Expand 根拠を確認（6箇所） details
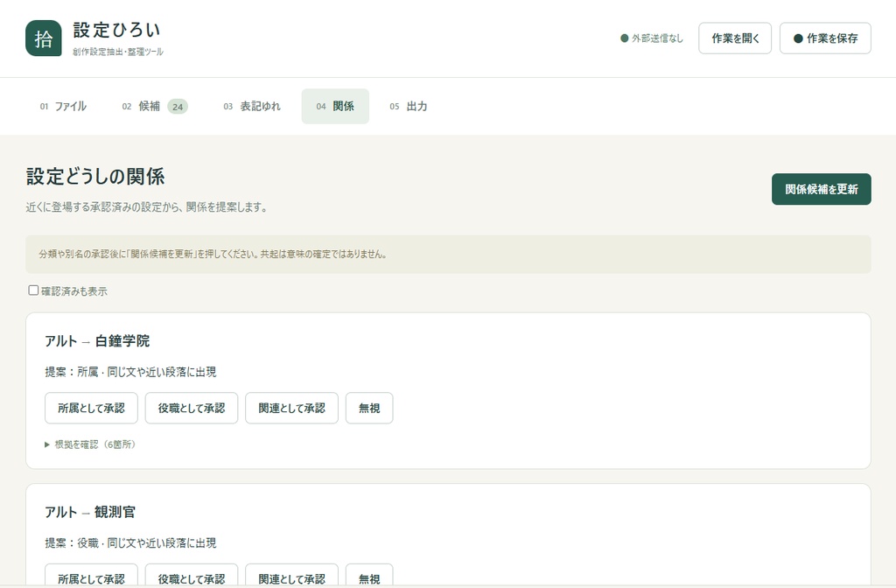 pyautogui.click(x=90, y=444)
